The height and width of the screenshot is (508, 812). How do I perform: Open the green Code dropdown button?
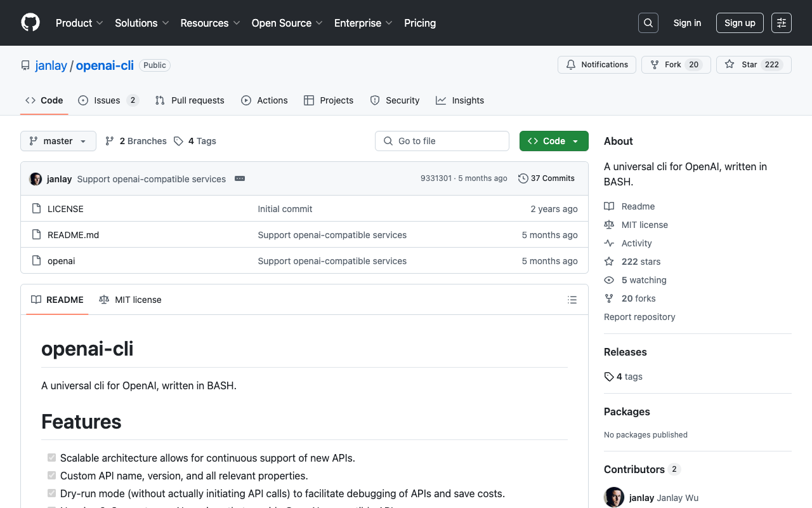point(554,141)
